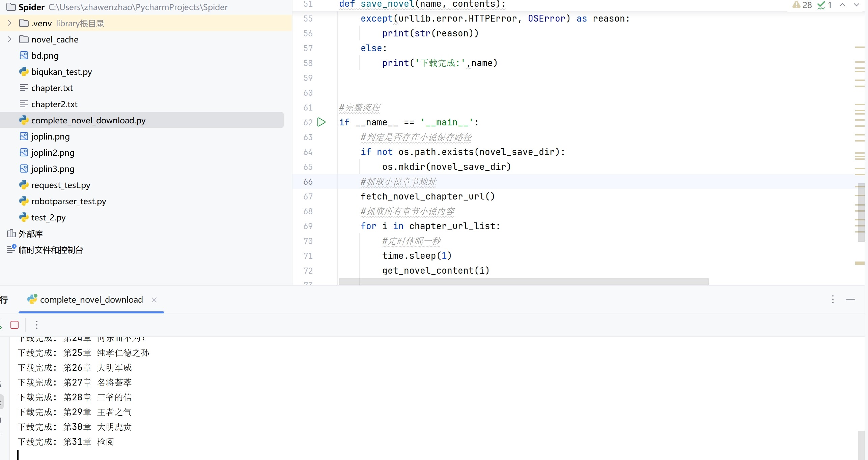Open Scratches and Consoles node

(45, 250)
